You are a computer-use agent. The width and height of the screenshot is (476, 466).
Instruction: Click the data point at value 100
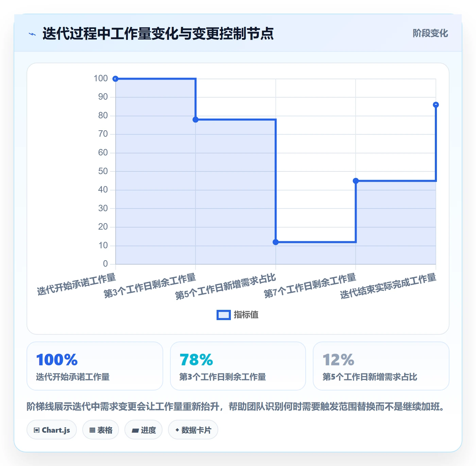116,79
